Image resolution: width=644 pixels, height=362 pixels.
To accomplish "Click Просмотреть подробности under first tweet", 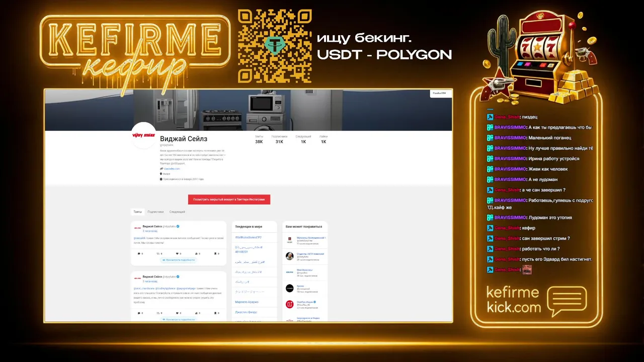I will 179,260.
